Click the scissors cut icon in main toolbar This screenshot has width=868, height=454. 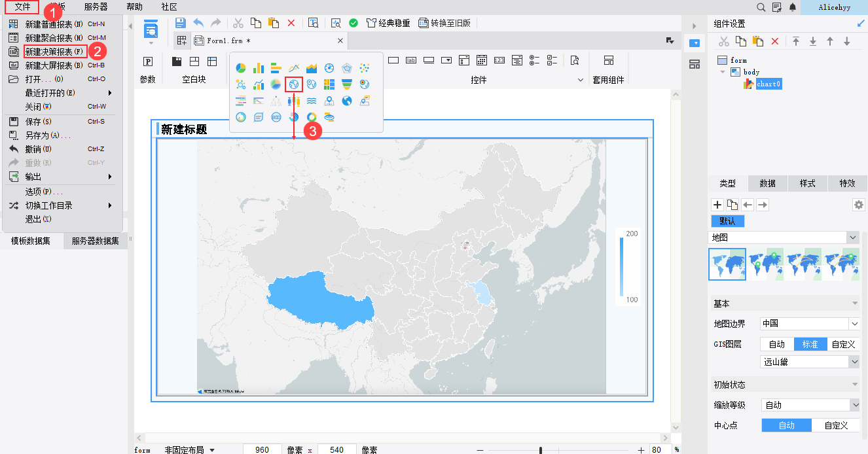pos(238,23)
